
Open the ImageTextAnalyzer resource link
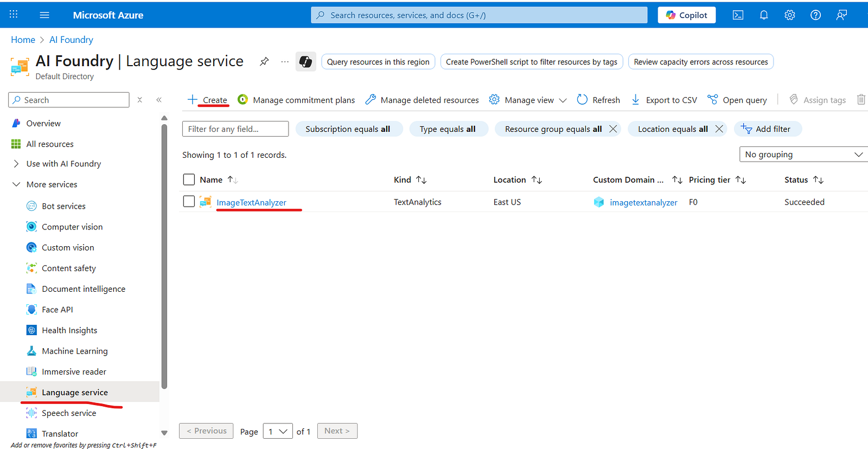[x=251, y=202]
